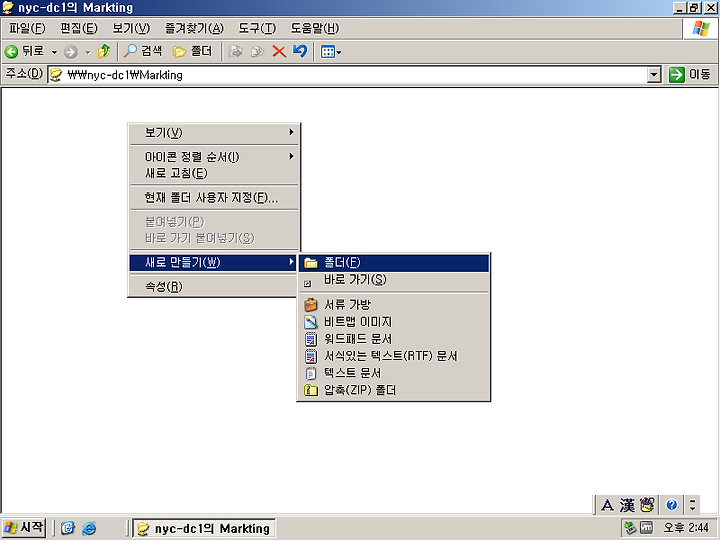
Task: Click the Go (이동) button
Action: (690, 74)
